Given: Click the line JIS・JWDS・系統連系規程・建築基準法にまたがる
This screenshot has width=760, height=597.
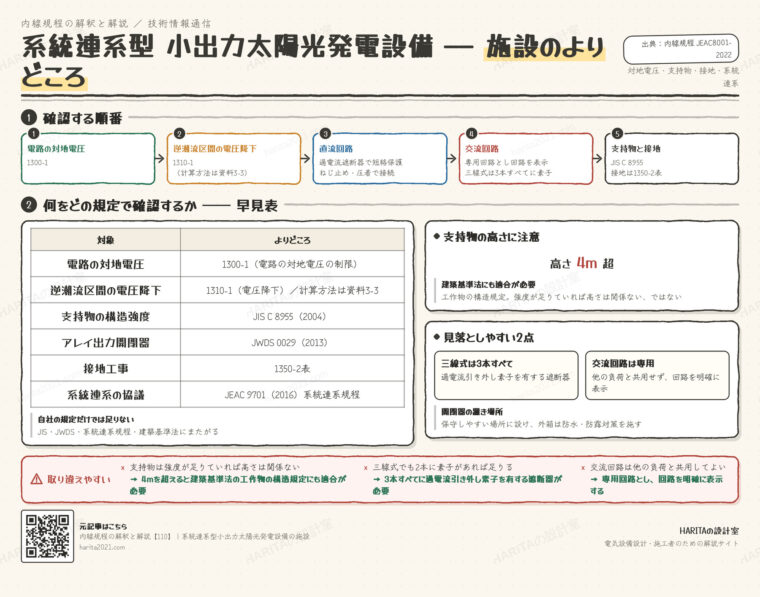Looking at the screenshot, I should (x=128, y=431).
